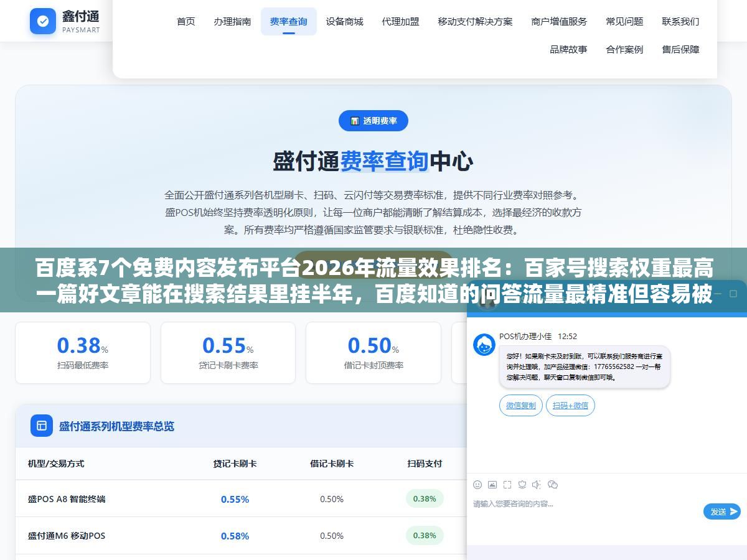747x560 pixels.
Task: Open the 办理指南 menu item
Action: (233, 21)
